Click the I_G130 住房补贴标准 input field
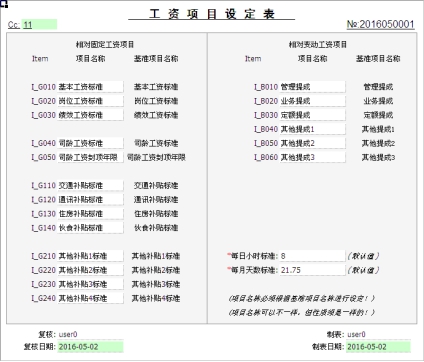The width and height of the screenshot is (424, 362). [x=90, y=214]
